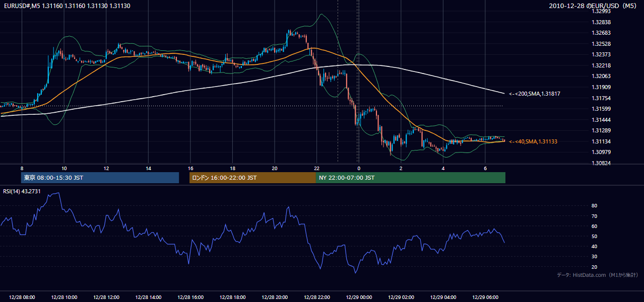The height and width of the screenshot is (302, 644).
Task: Click the 12/28 18:00 date axis label
Action: (x=232, y=297)
